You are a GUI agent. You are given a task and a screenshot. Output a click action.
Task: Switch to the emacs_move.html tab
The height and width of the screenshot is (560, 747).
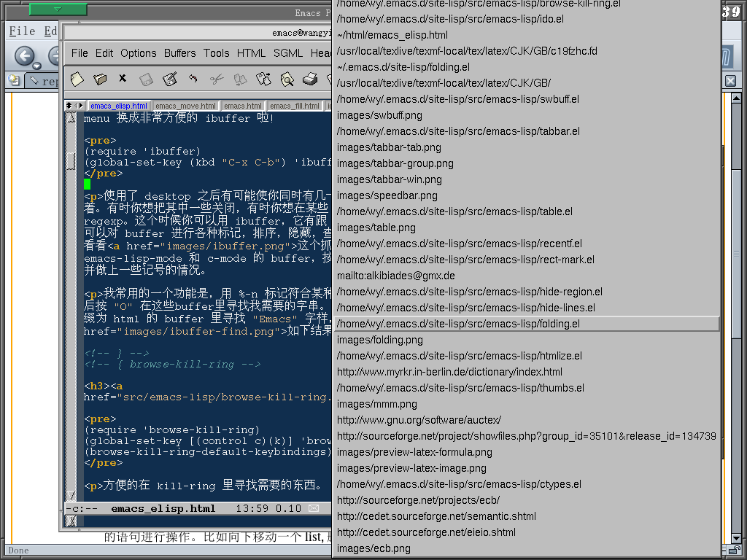[186, 106]
